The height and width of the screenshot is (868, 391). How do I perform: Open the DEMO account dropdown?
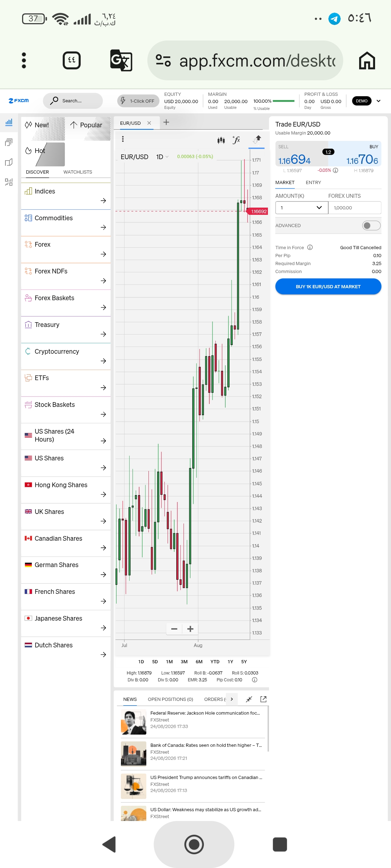point(367,101)
